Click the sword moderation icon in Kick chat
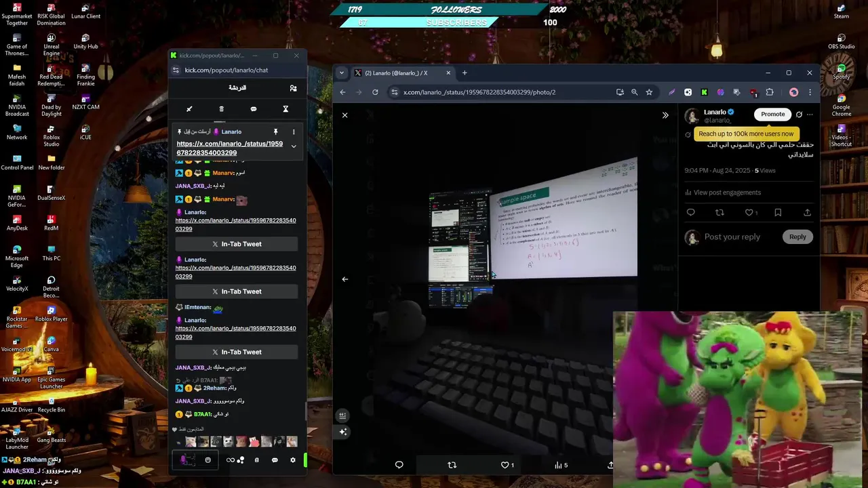Screen dimensions: 868x488 pyautogui.click(x=189, y=109)
